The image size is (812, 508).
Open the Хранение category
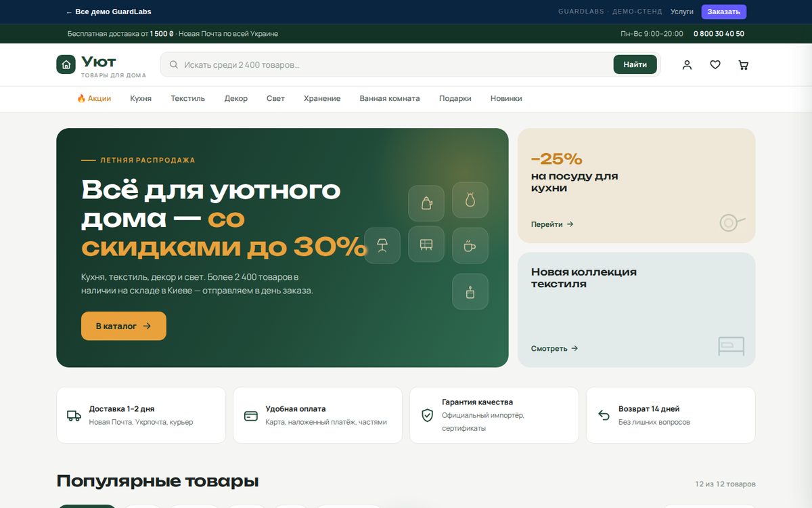coord(322,98)
